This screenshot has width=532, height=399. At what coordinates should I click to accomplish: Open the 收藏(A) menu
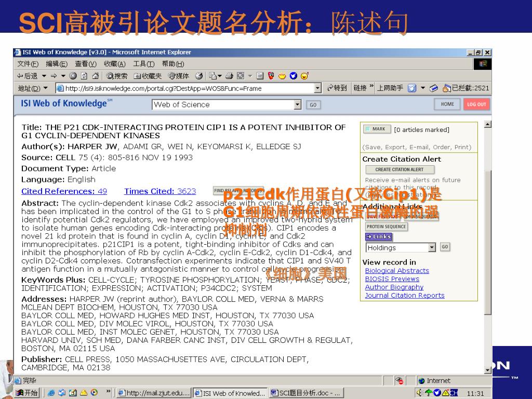[115, 64]
